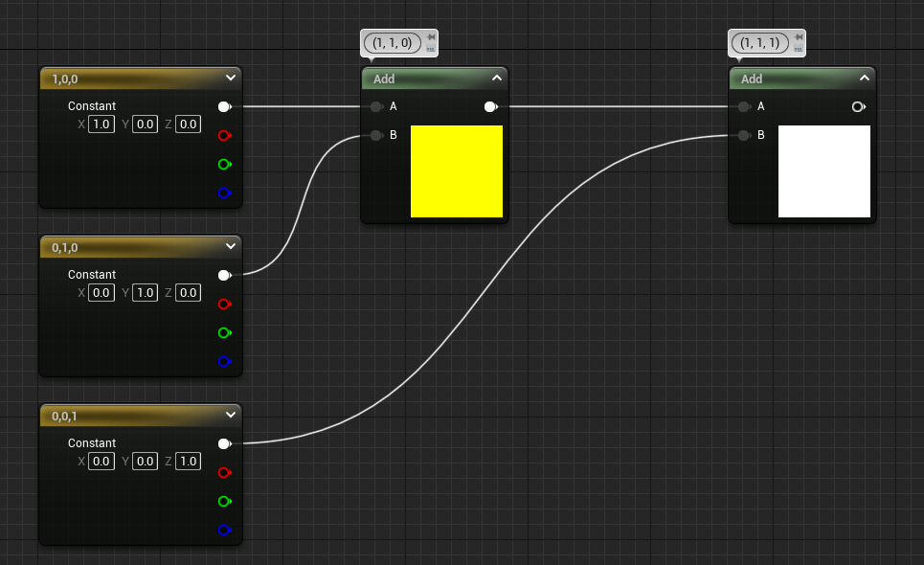This screenshot has width=924, height=565.
Task: Collapse the 0,0,1 constant node
Action: [230, 416]
